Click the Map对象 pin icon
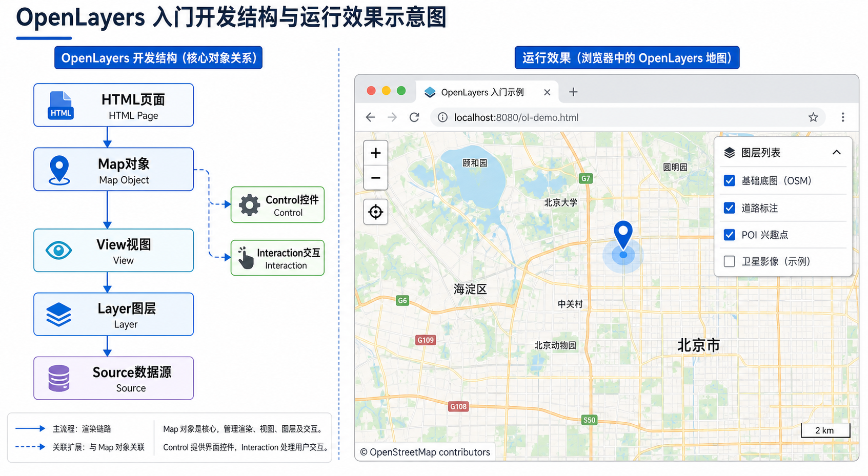The image size is (868, 476). [x=59, y=170]
